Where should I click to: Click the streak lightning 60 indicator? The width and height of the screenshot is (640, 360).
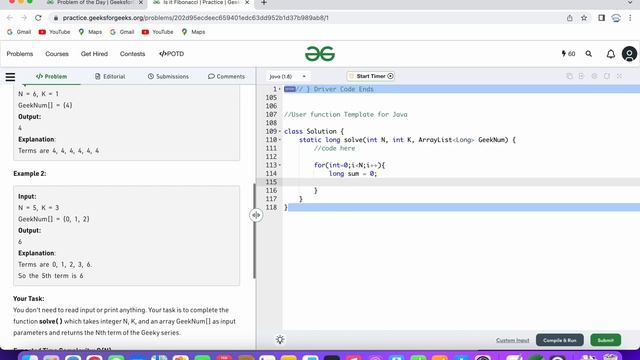(568, 54)
